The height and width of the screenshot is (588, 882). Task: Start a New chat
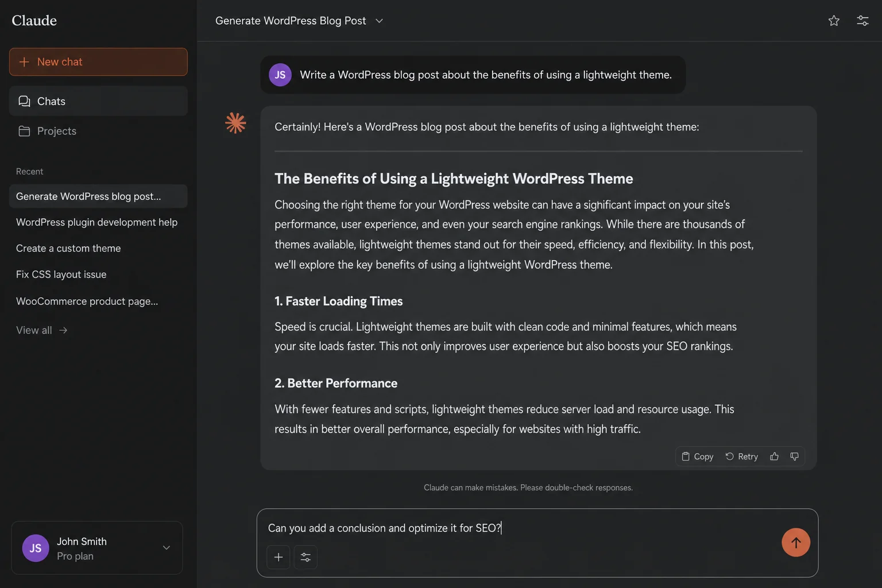point(98,62)
